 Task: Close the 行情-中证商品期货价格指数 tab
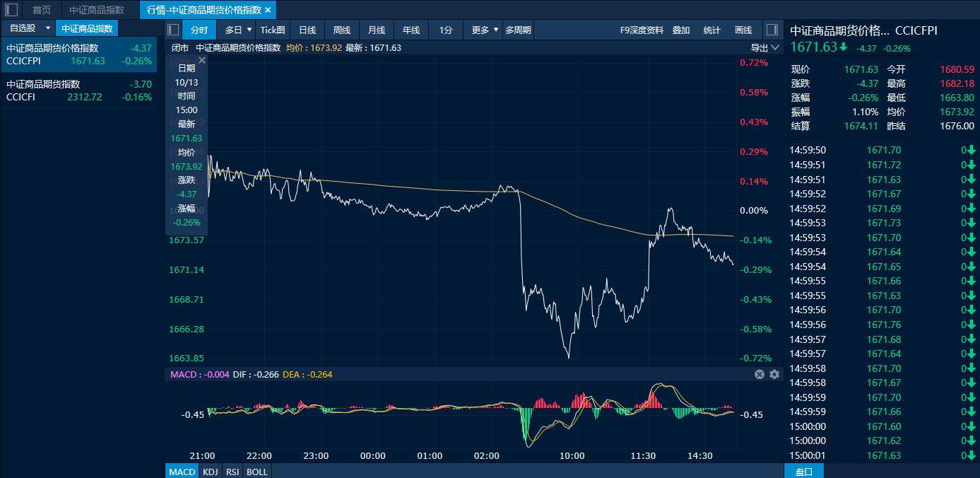tap(268, 10)
